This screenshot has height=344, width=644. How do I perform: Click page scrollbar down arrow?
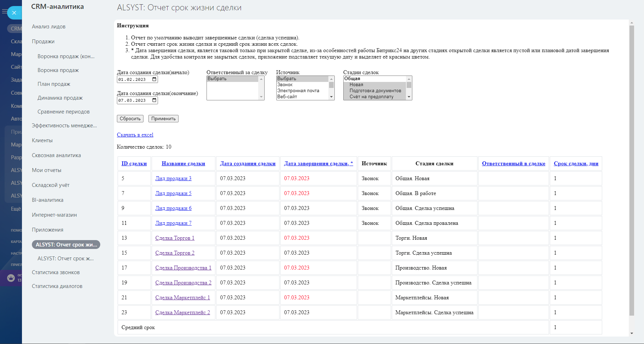point(632,333)
